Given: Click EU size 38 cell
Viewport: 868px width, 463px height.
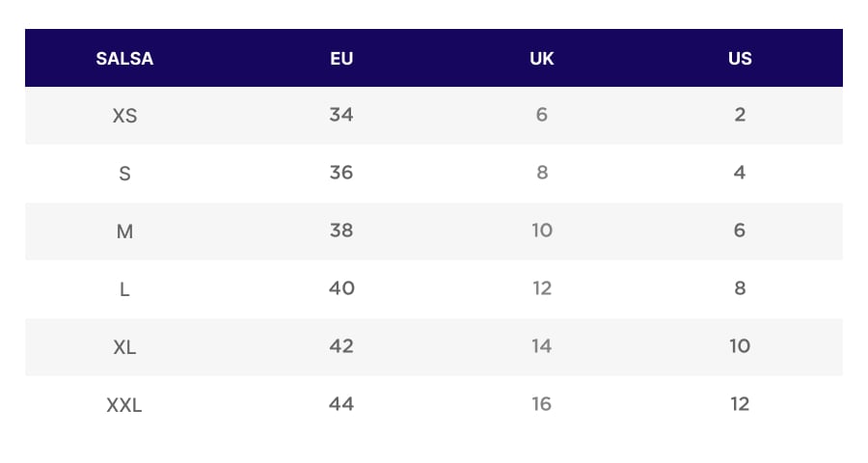Looking at the screenshot, I should (341, 231).
